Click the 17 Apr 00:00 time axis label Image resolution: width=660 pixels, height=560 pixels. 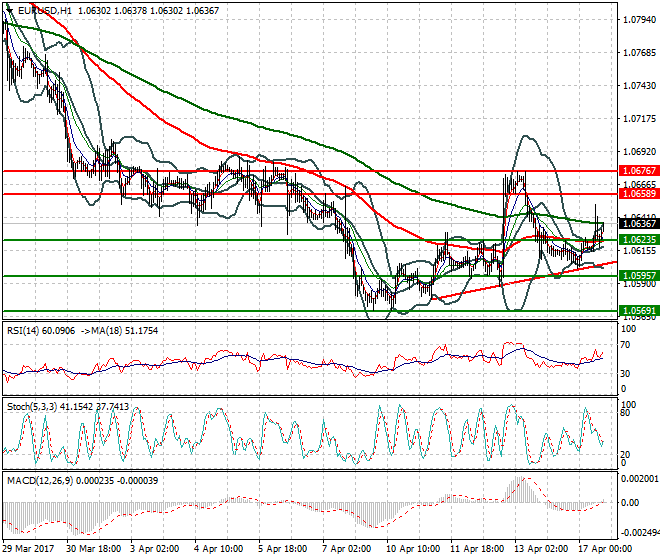pos(605,549)
